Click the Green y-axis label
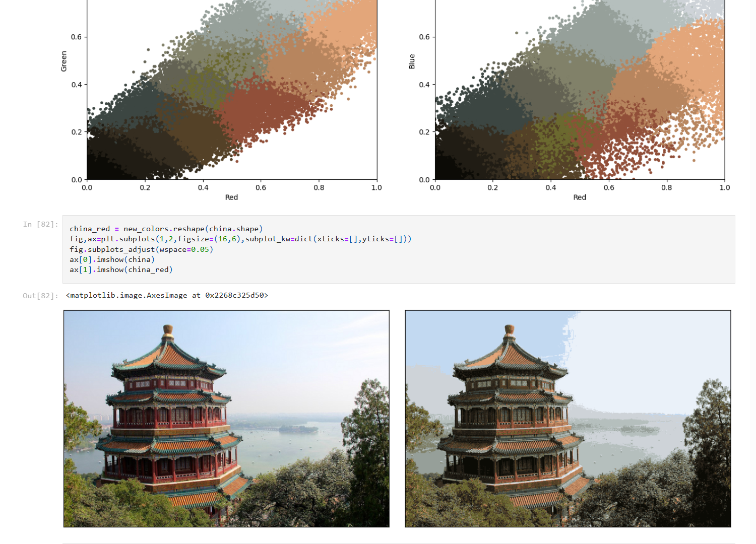This screenshot has width=756, height=544. pyautogui.click(x=64, y=61)
